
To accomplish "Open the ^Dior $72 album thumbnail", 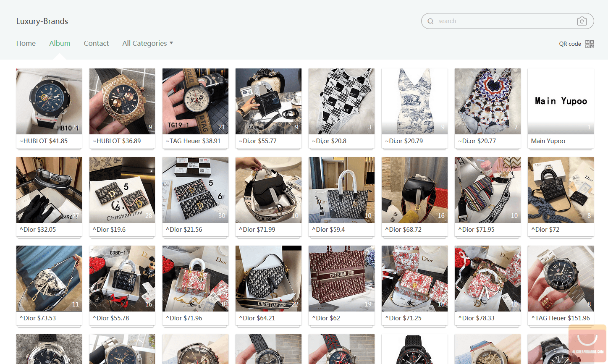I will 561,190.
